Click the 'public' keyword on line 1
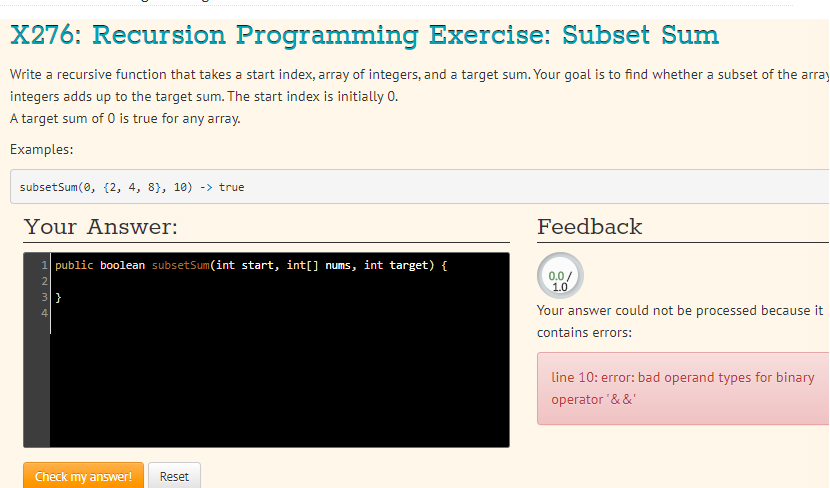Screen dimensions: 830x488 pyautogui.click(x=74, y=265)
